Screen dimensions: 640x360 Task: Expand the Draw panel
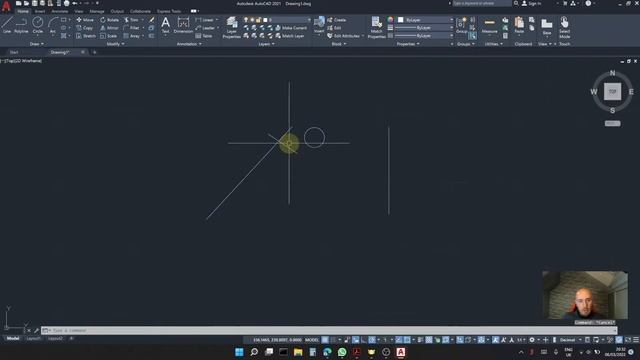36,44
